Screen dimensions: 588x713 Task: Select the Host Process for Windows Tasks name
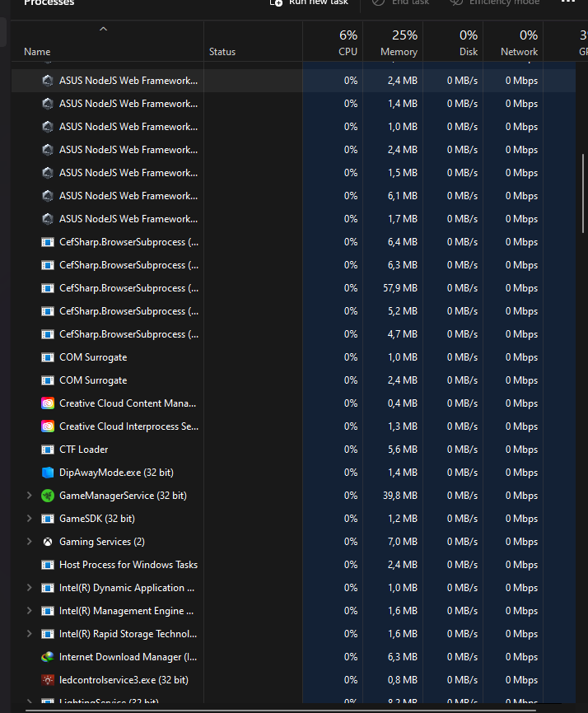(128, 565)
